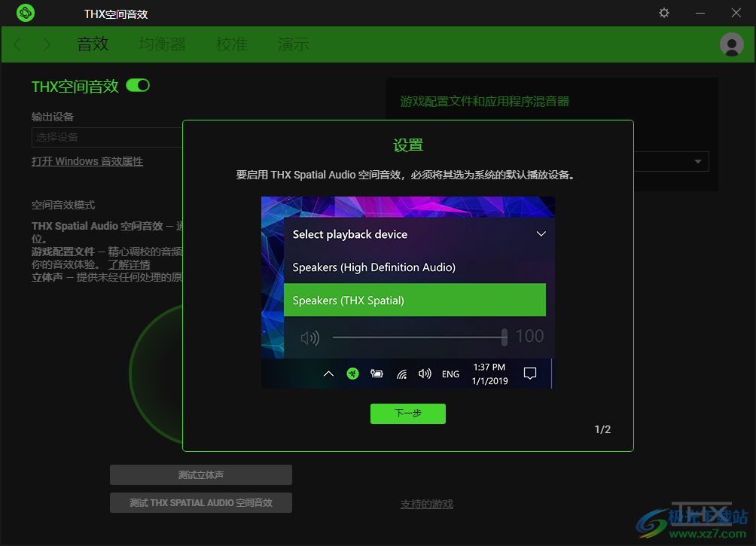756x546 pixels.
Task: Click the forward navigation arrow
Action: pyautogui.click(x=45, y=44)
